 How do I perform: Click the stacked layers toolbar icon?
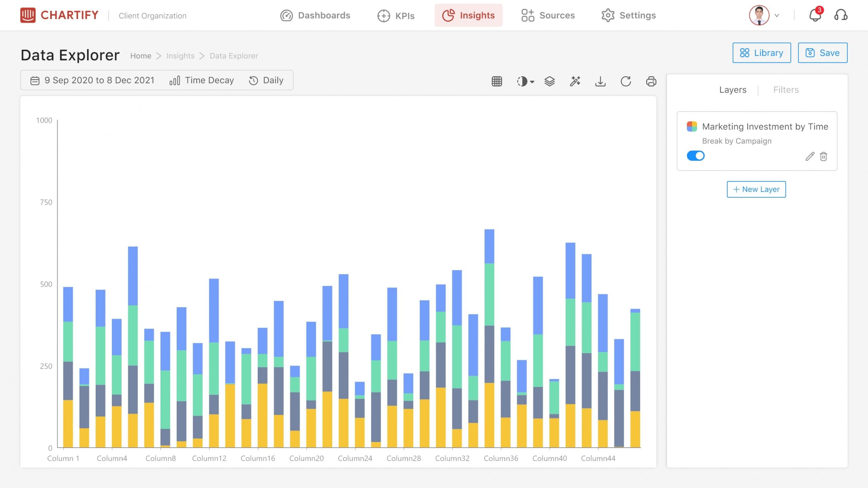(549, 81)
